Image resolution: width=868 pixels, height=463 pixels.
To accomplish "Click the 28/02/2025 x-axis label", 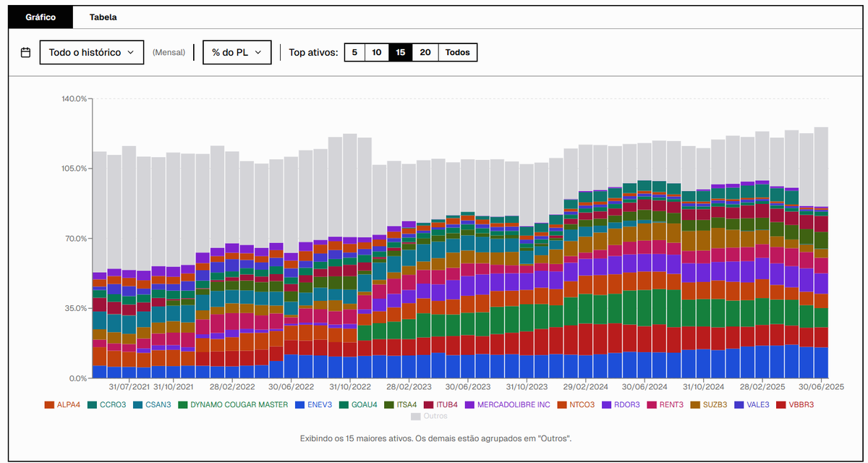I will (x=762, y=387).
